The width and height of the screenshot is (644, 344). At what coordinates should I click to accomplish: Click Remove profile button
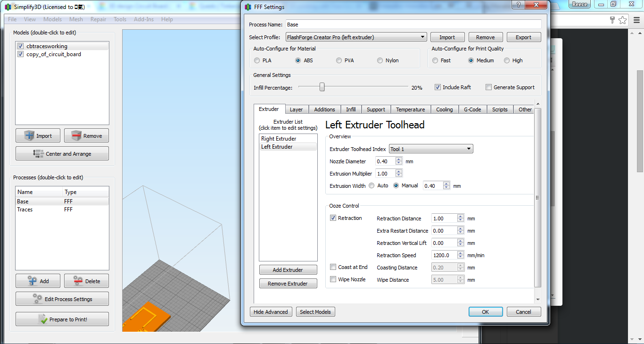(486, 37)
